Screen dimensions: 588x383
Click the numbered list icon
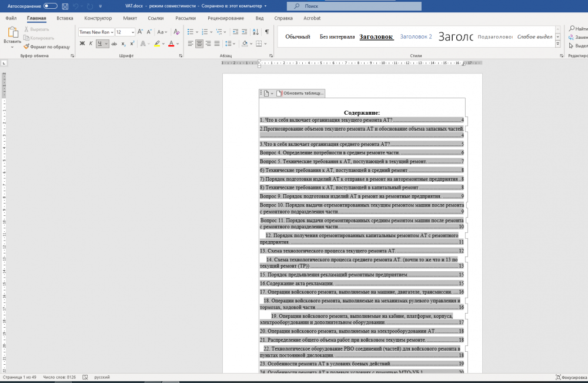tap(205, 32)
